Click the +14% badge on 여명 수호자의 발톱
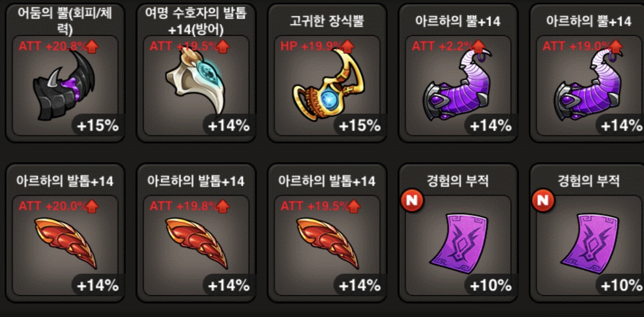Viewport: 644px width, 317px height. click(x=229, y=126)
